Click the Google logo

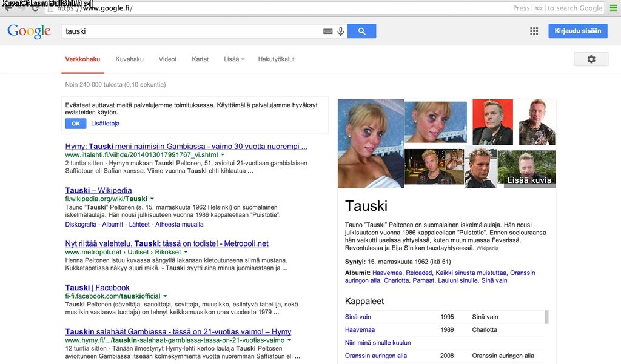(29, 31)
